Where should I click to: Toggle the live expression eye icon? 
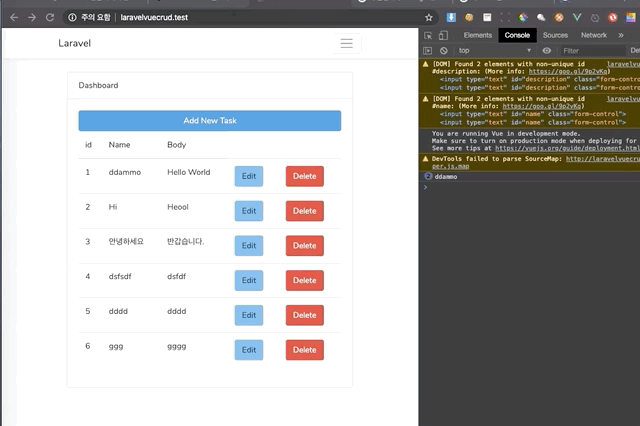pos(547,51)
